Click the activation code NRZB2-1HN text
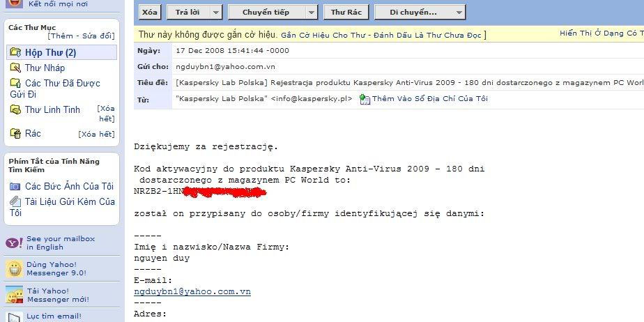Screen dimensions: 644x322 159,191
